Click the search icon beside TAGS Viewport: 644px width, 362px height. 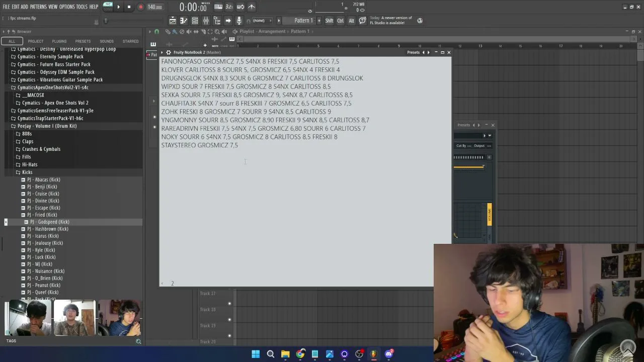coord(138,341)
